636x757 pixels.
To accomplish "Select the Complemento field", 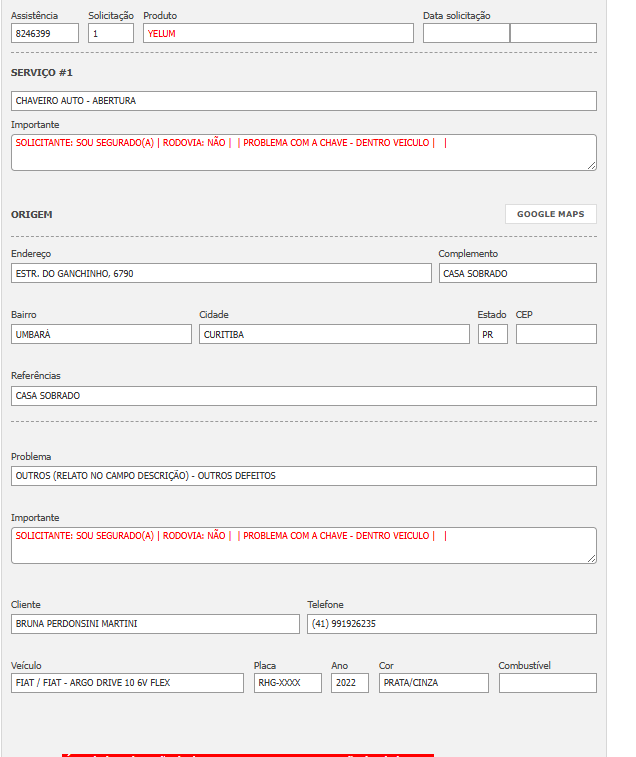I will (517, 273).
